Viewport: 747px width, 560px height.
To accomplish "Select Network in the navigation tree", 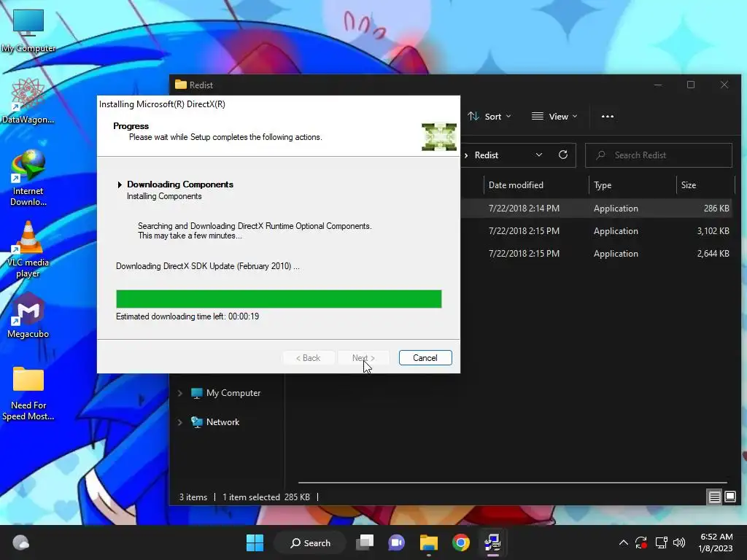I will point(215,422).
